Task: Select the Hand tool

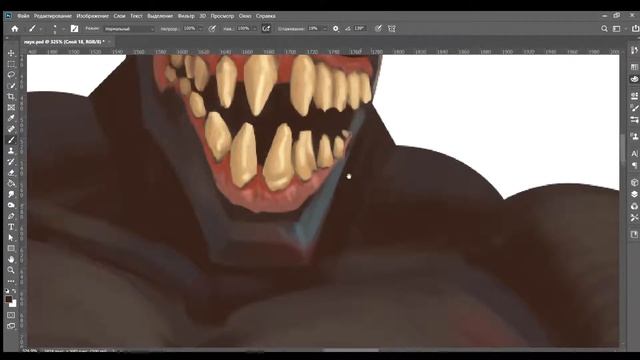Action: [x=11, y=259]
